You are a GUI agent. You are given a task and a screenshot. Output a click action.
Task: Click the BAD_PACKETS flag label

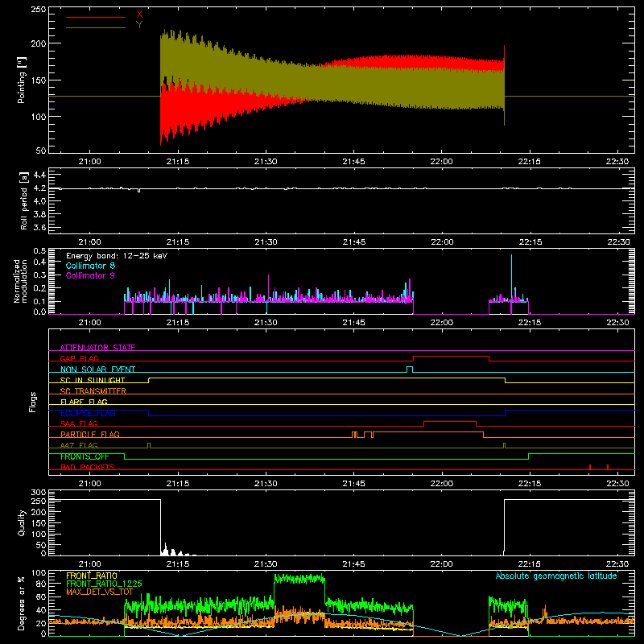pos(88,467)
